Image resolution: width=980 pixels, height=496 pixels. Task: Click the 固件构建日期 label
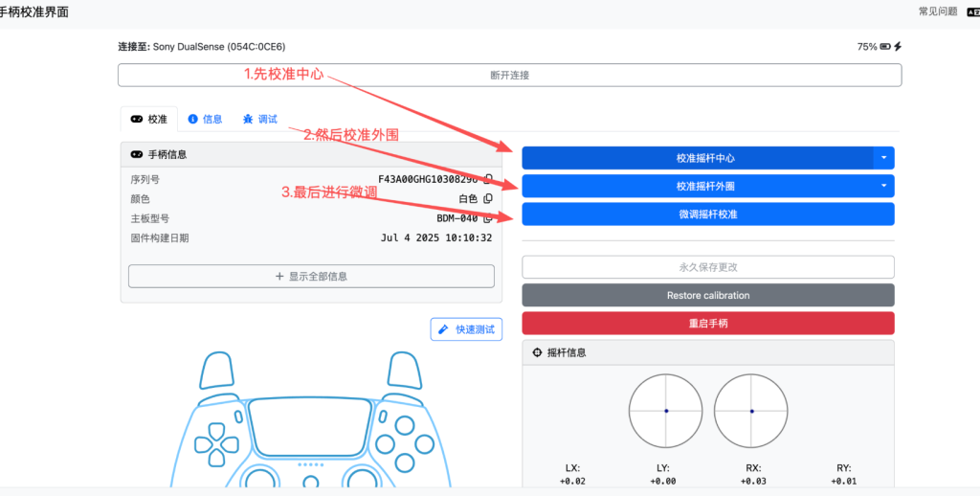pyautogui.click(x=160, y=237)
